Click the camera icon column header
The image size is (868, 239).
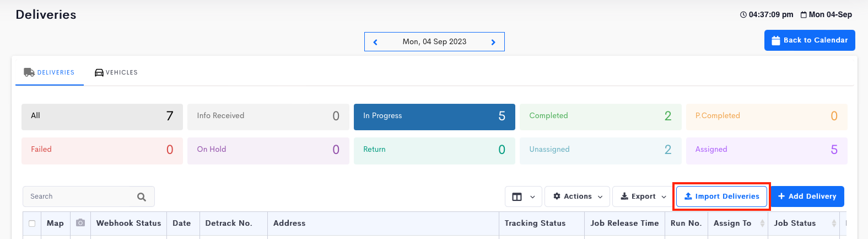pos(80,223)
